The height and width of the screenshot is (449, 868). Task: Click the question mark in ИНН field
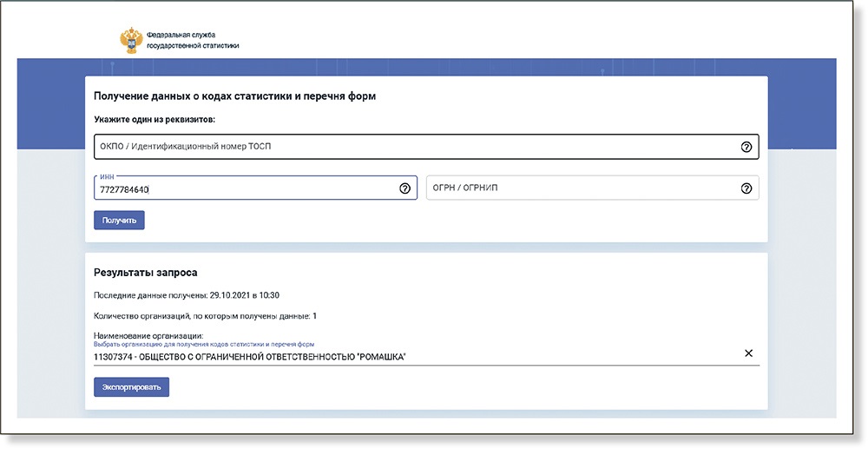click(404, 188)
